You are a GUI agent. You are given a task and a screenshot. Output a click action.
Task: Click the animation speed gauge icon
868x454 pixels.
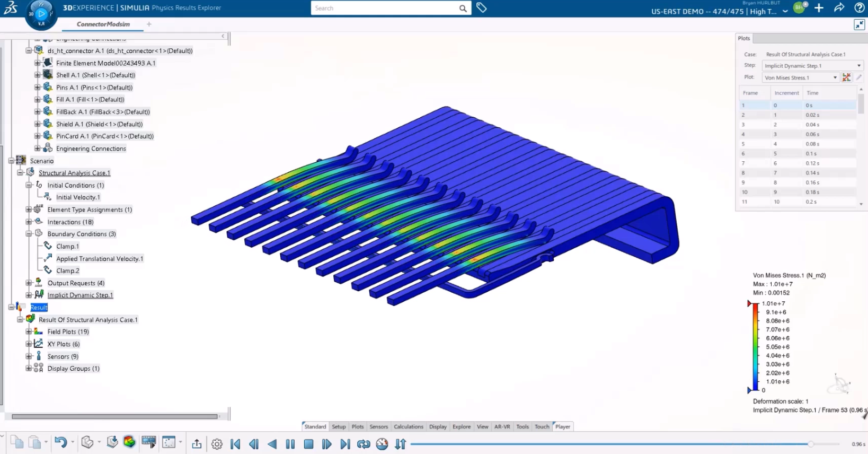tap(382, 444)
